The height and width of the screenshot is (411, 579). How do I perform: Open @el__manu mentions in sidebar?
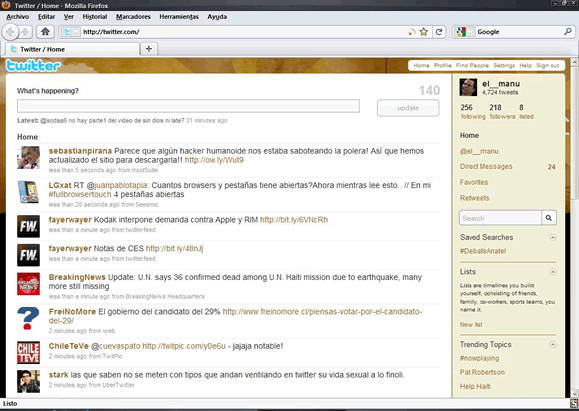[x=479, y=151]
